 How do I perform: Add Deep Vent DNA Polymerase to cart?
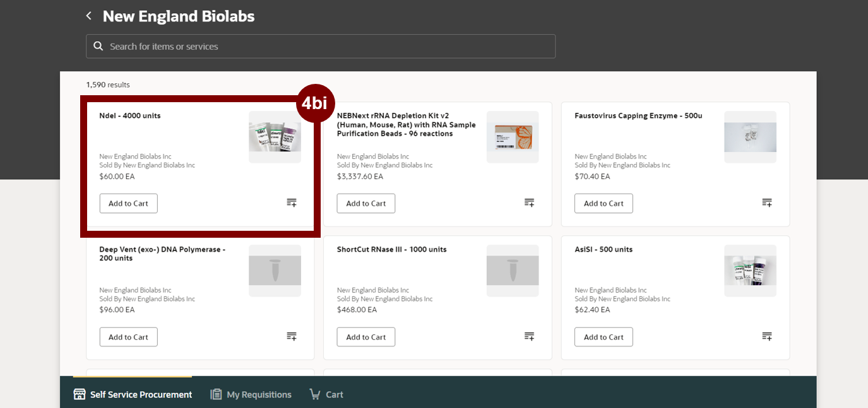click(128, 337)
